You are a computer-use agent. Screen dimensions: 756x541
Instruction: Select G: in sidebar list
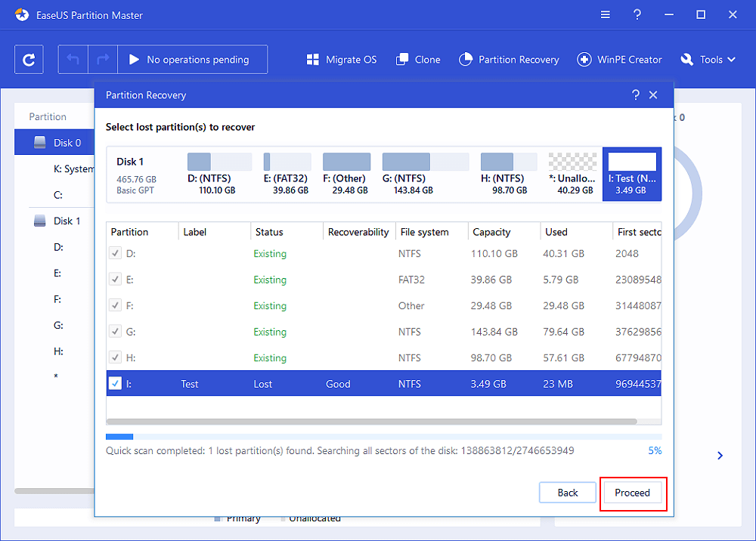pos(58,325)
